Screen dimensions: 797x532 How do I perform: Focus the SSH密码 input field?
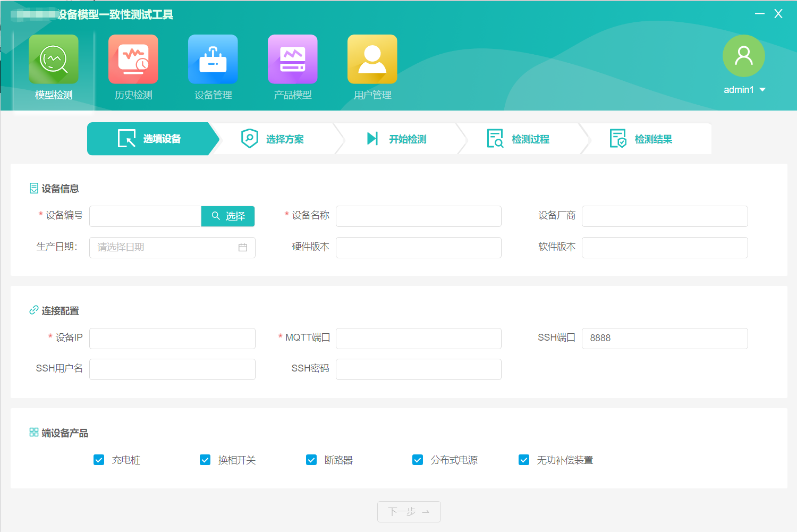419,369
